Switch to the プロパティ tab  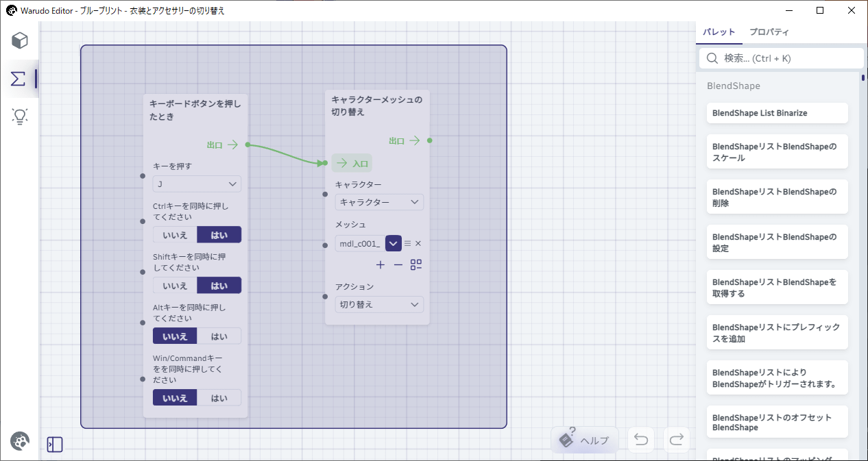point(769,32)
